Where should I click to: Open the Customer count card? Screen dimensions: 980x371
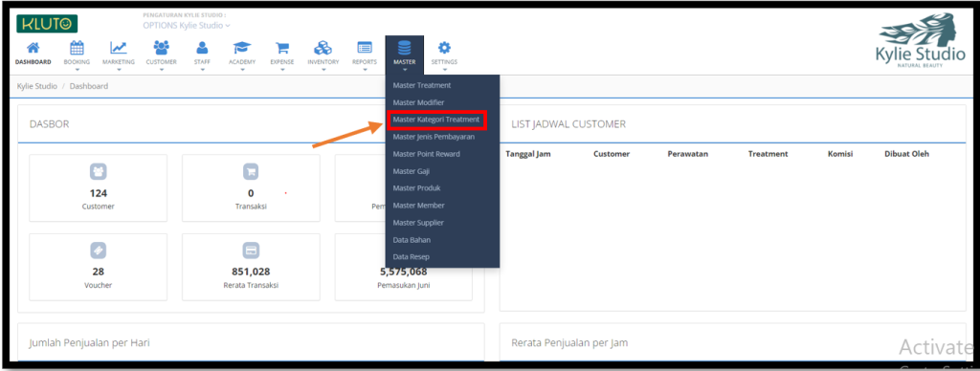click(99, 188)
